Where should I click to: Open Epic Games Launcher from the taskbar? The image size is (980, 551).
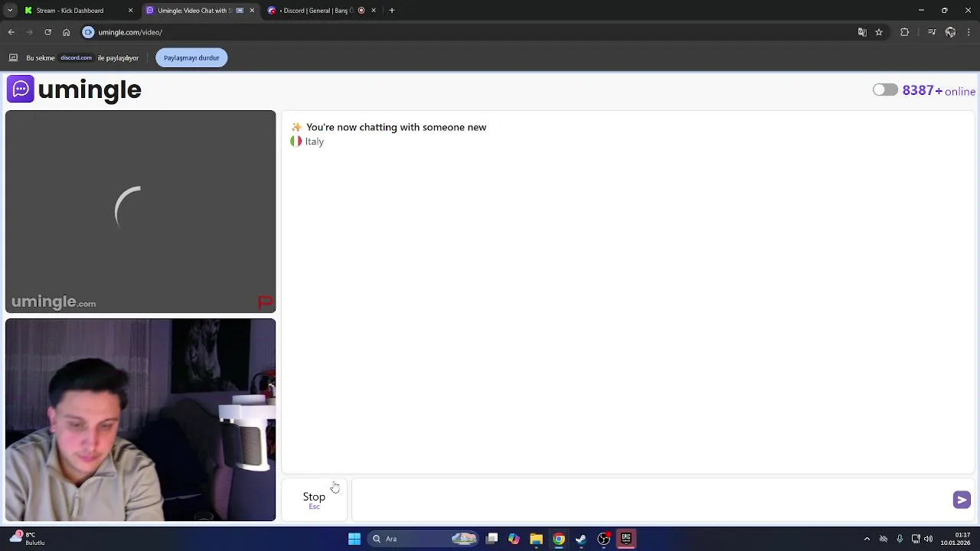[x=626, y=539]
